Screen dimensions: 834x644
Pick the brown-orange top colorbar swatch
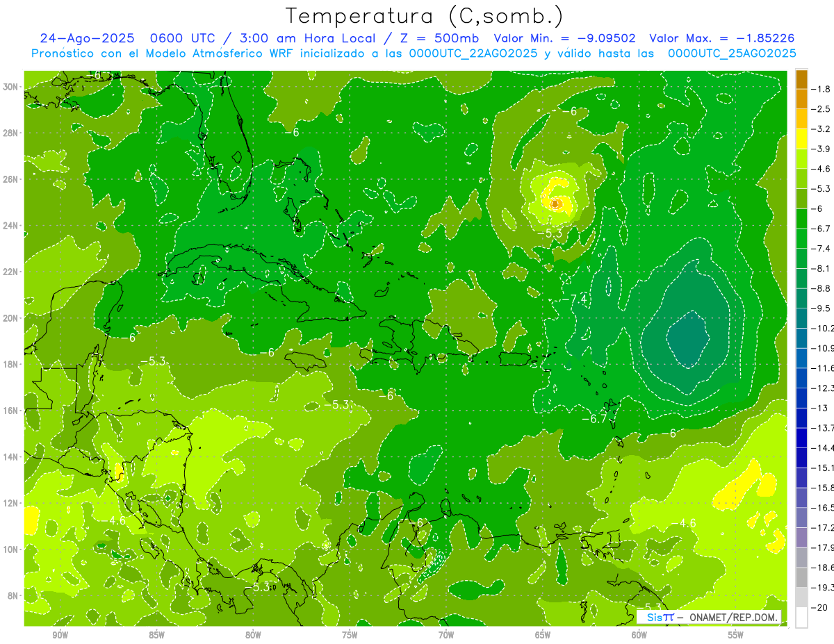(x=801, y=79)
